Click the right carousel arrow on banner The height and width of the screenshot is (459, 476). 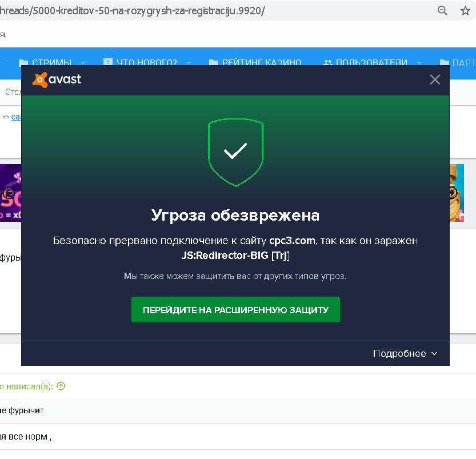click(x=453, y=193)
